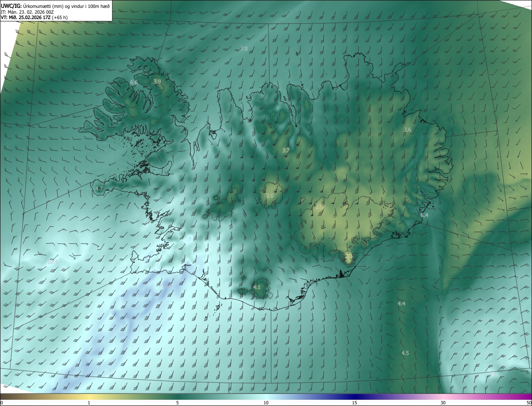
Task: Click the 4.7 value label on the peninsula
Action: click(x=99, y=189)
